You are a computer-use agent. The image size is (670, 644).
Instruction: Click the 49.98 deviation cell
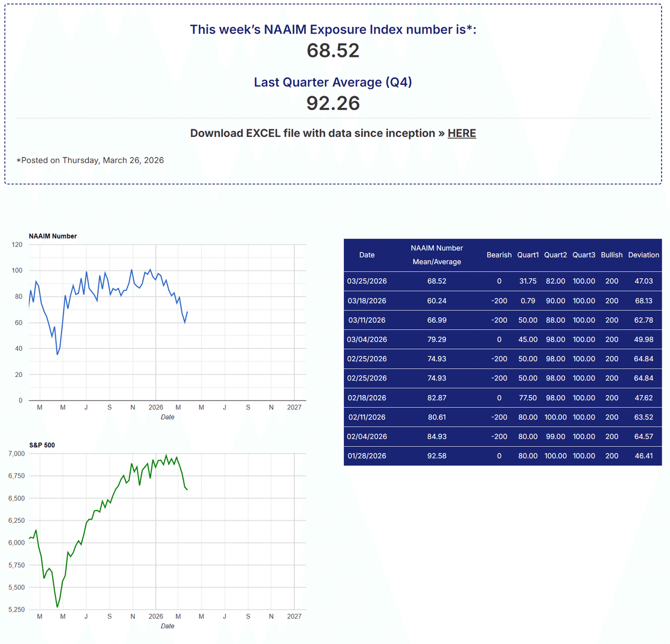click(644, 340)
